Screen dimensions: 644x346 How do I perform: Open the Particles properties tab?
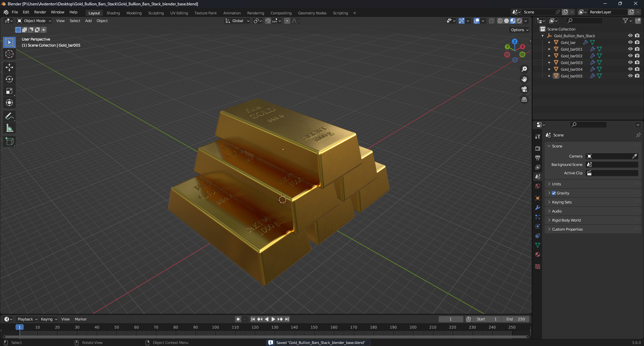point(538,217)
